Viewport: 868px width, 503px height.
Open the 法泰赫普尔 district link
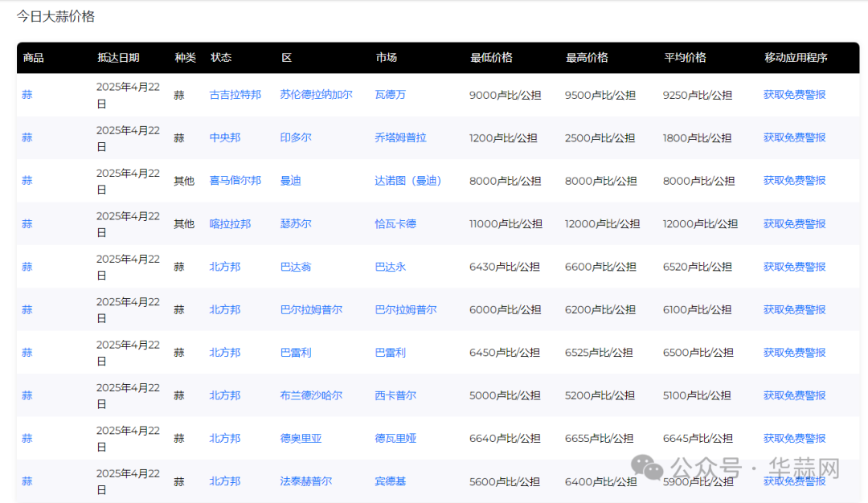[x=306, y=481]
